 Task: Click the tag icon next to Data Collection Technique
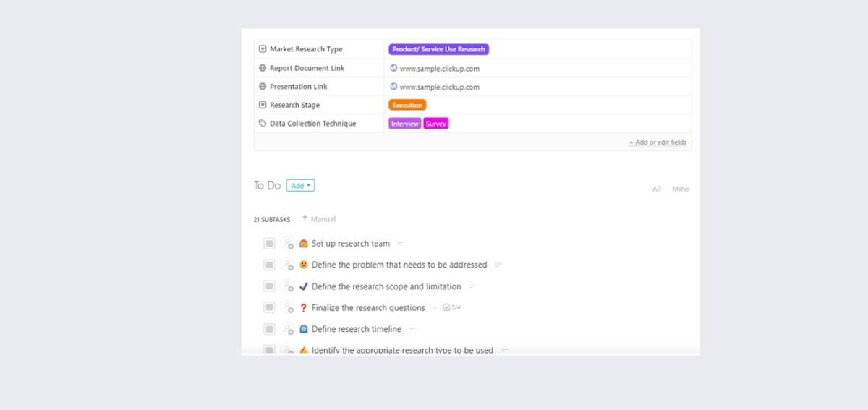pyautogui.click(x=263, y=124)
